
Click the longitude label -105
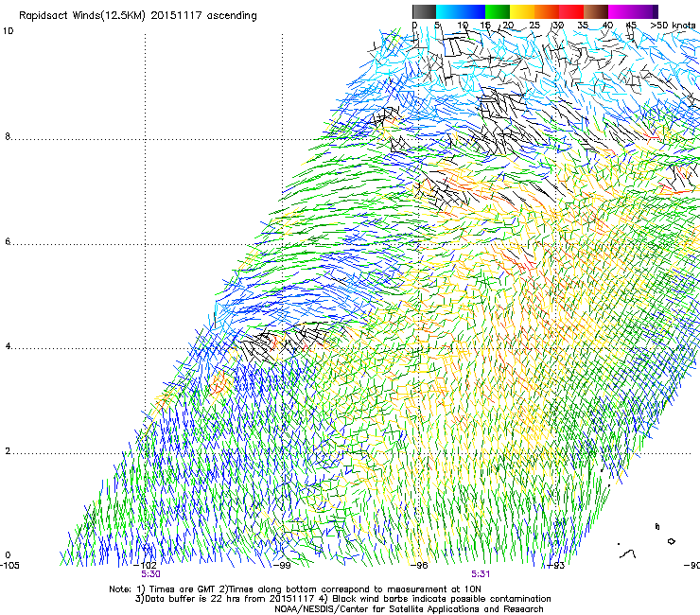[9, 565]
